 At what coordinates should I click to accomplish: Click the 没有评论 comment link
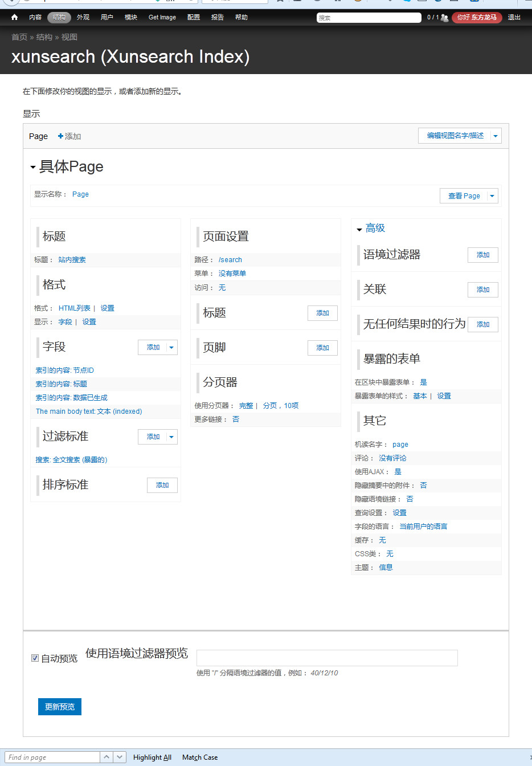[392, 458]
